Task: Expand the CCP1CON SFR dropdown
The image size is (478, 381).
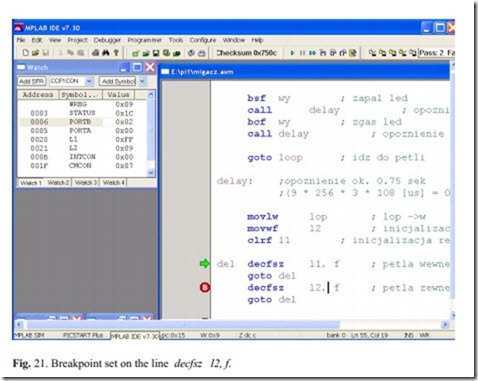Action: tap(89, 81)
